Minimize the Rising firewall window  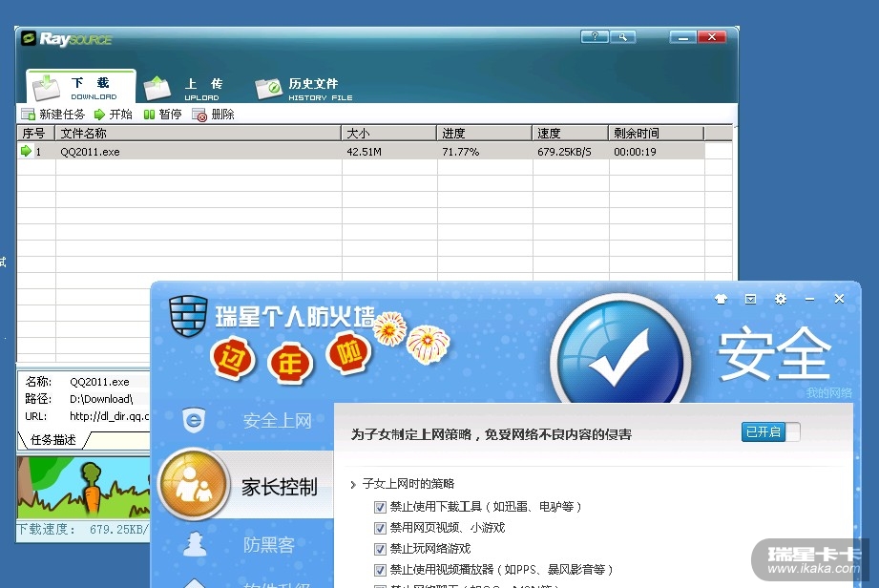tap(809, 300)
